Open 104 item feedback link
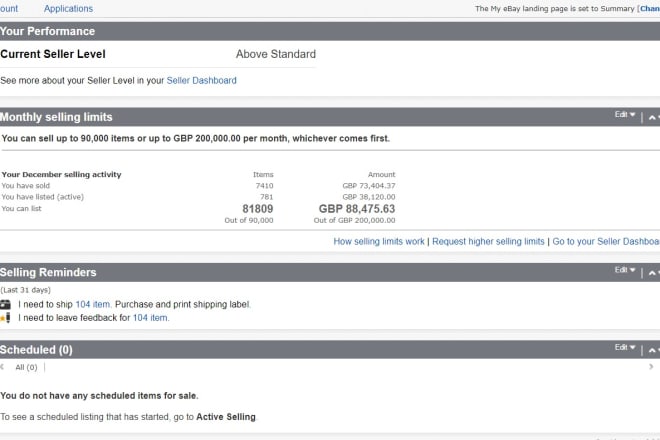The height and width of the screenshot is (440, 660). pos(151,317)
